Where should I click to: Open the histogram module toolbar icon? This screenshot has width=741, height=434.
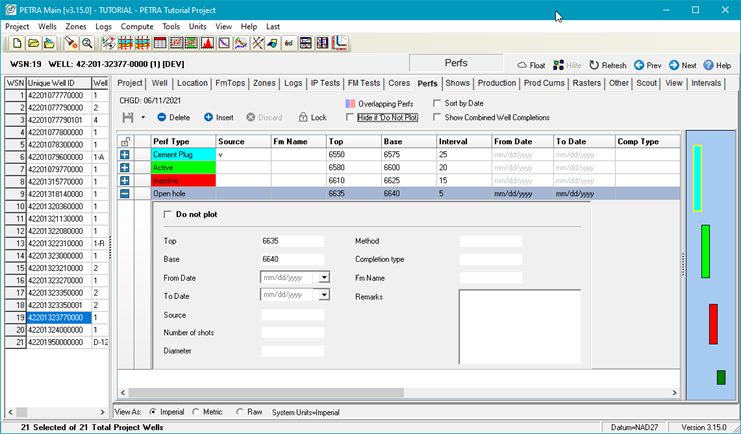[208, 43]
